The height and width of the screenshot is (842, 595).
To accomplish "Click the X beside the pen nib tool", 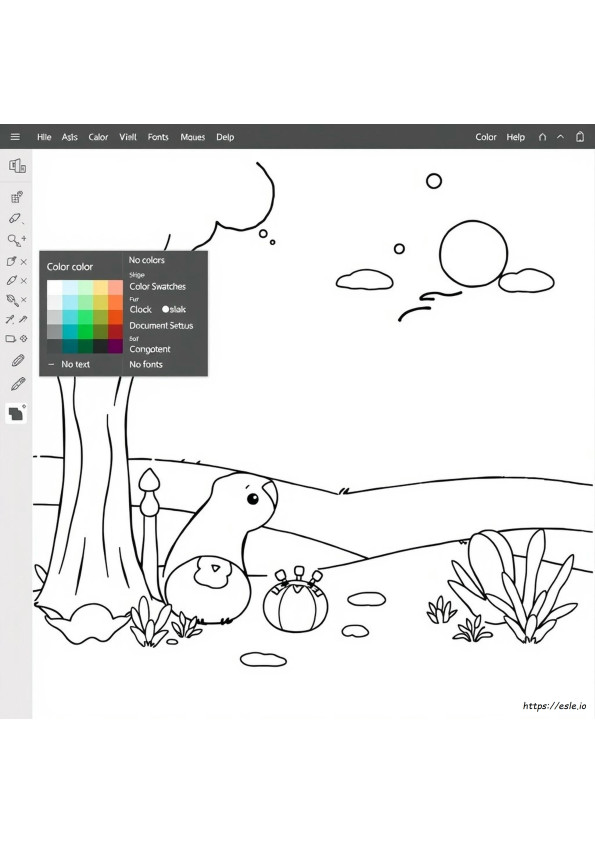I will coord(24,281).
